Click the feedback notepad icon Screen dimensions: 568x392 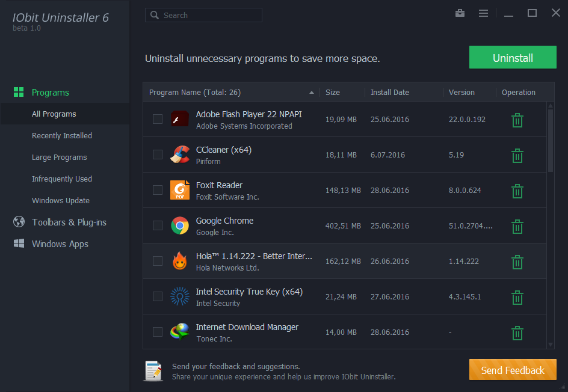[x=153, y=371]
